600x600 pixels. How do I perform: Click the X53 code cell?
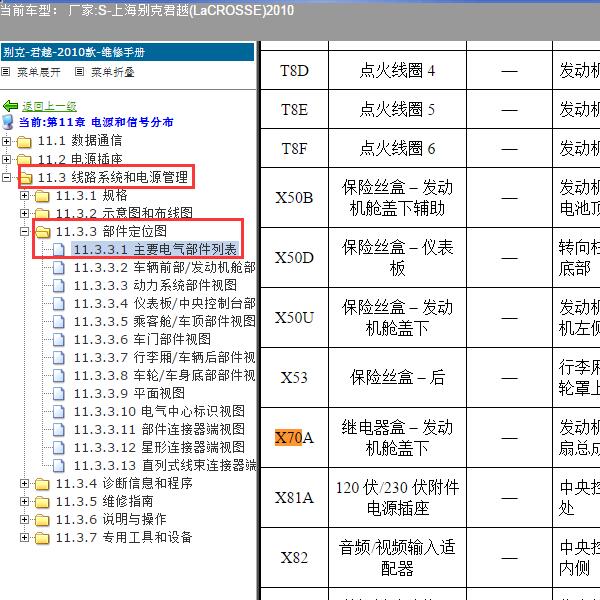coord(294,378)
